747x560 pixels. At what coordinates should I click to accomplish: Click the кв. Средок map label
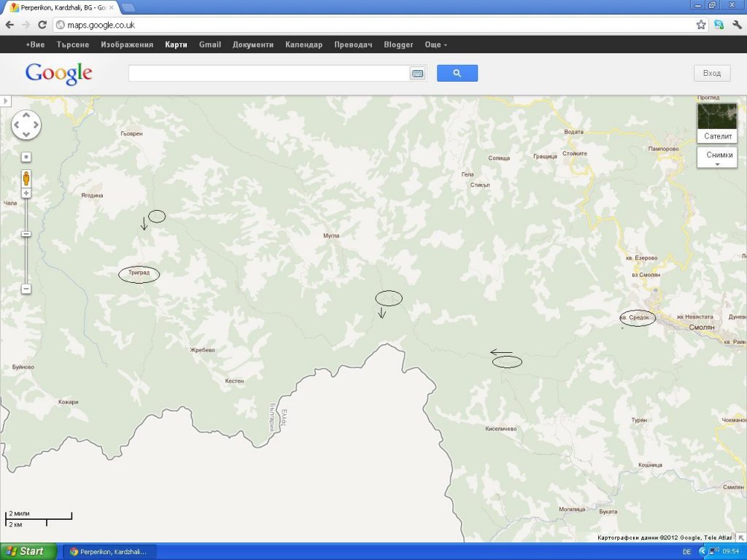pyautogui.click(x=635, y=317)
